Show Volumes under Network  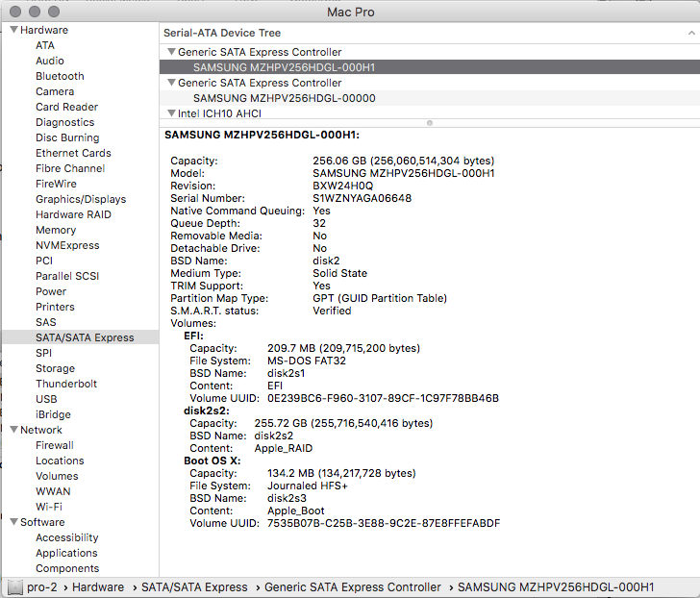pos(57,477)
